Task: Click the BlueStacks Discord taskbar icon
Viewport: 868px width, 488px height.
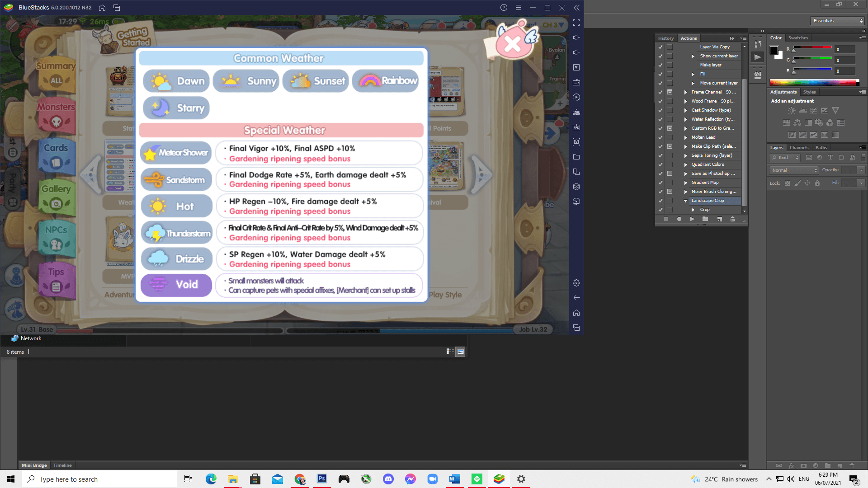Action: tap(388, 479)
